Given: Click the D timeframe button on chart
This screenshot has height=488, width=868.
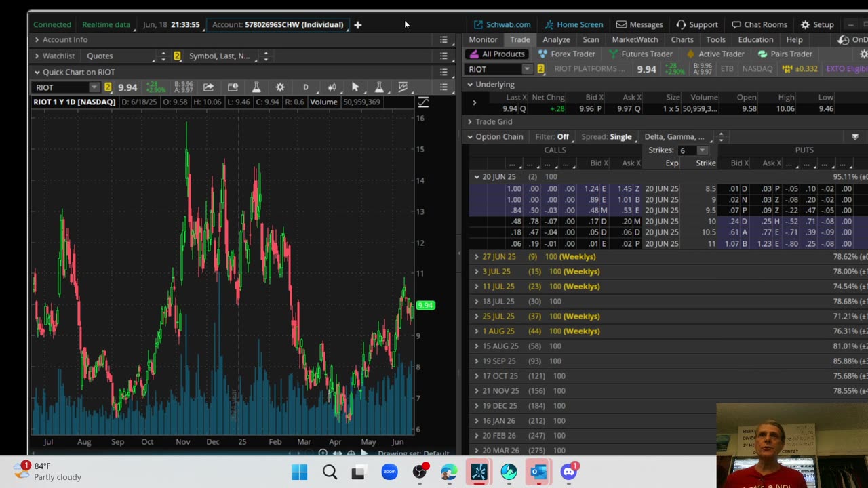Looking at the screenshot, I should pos(305,87).
